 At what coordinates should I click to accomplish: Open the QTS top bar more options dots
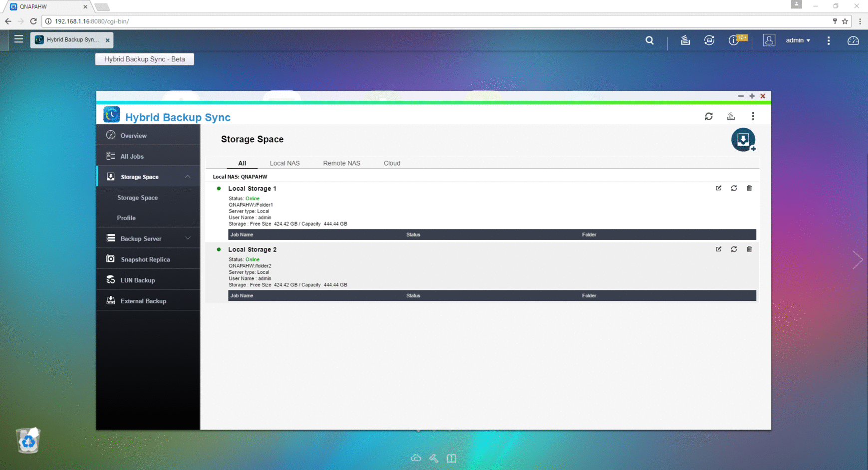click(829, 40)
